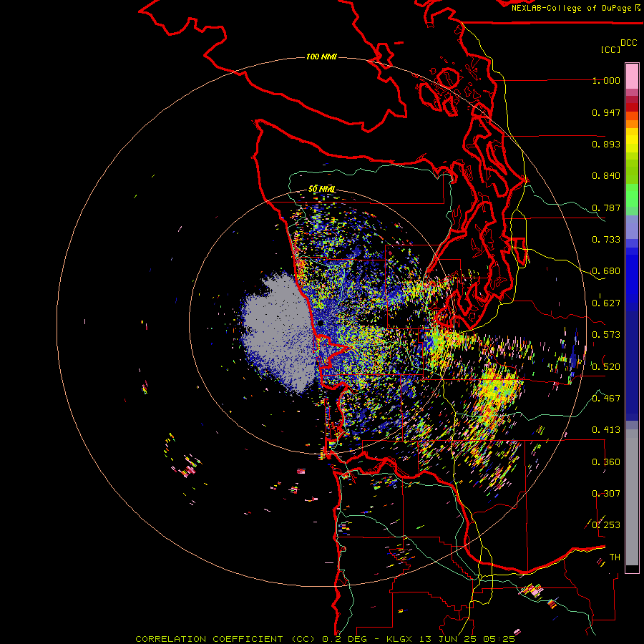This screenshot has height=644, width=644.
Task: Click the 0.360 legend value
Action: [606, 462]
